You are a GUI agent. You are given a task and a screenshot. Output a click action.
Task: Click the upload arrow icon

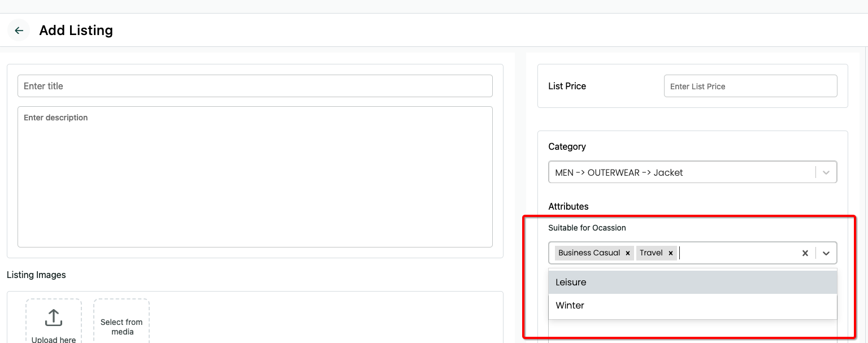[54, 318]
